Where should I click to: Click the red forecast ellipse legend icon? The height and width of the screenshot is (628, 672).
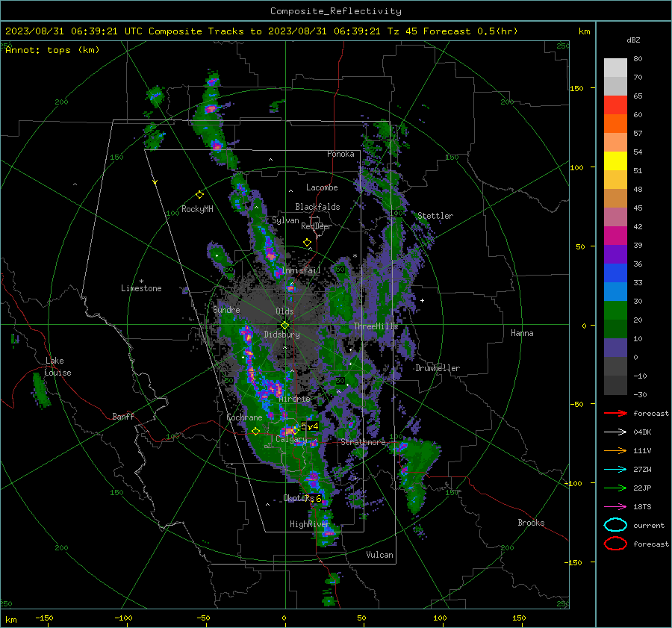coord(615,544)
